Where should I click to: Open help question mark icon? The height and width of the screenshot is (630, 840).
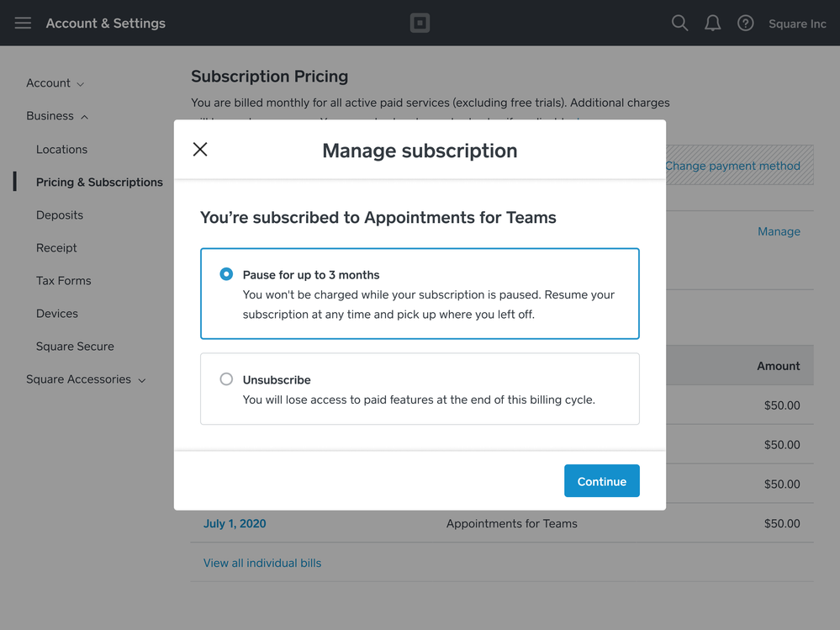click(x=745, y=23)
